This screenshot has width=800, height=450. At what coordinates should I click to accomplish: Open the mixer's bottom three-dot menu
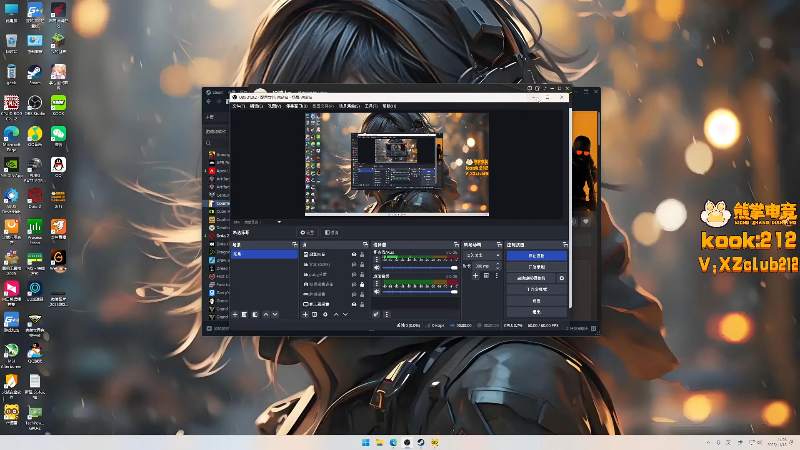coord(387,314)
